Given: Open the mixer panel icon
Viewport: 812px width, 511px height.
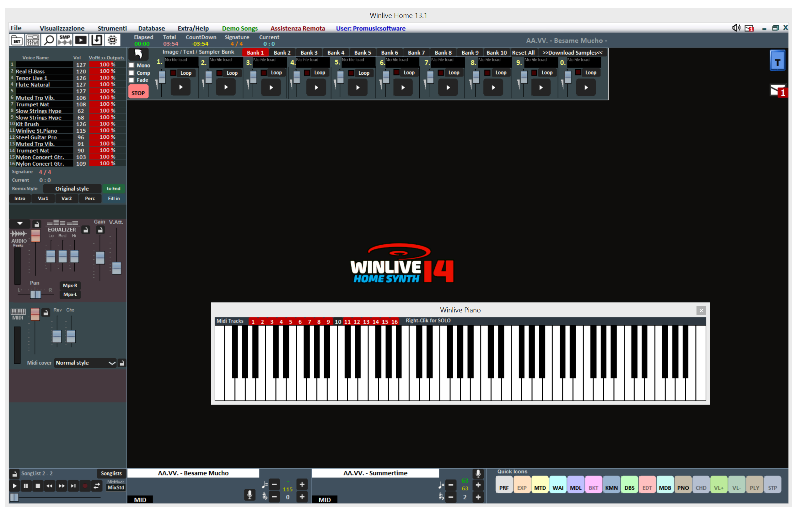Looking at the screenshot, I should pos(33,40).
